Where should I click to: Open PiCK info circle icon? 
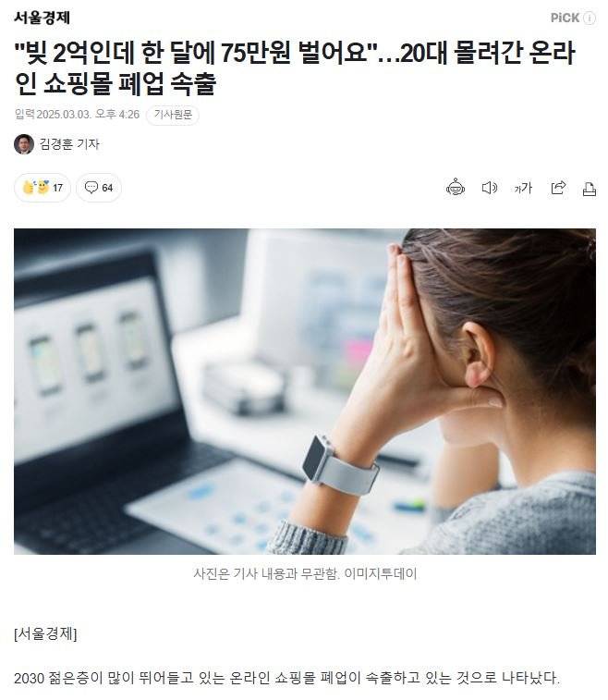[590, 18]
